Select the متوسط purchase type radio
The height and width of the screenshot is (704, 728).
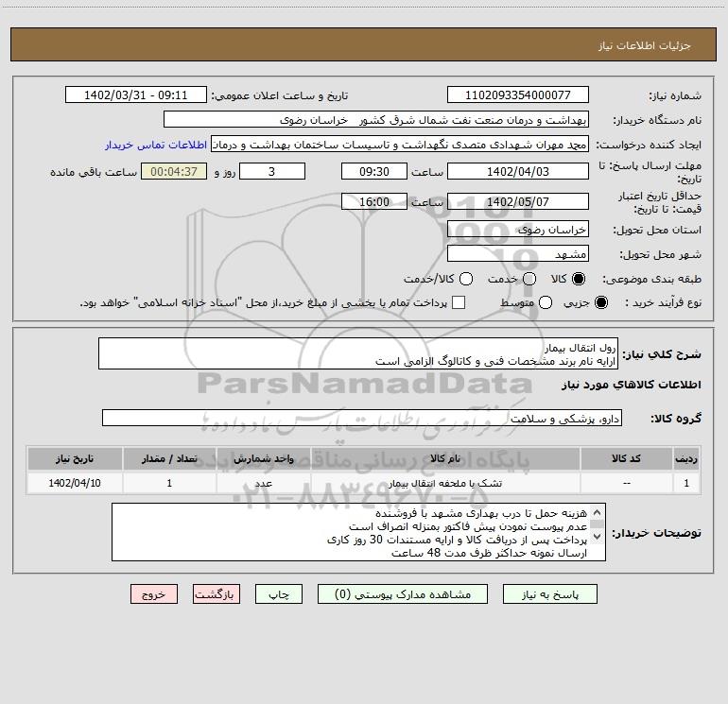546,302
